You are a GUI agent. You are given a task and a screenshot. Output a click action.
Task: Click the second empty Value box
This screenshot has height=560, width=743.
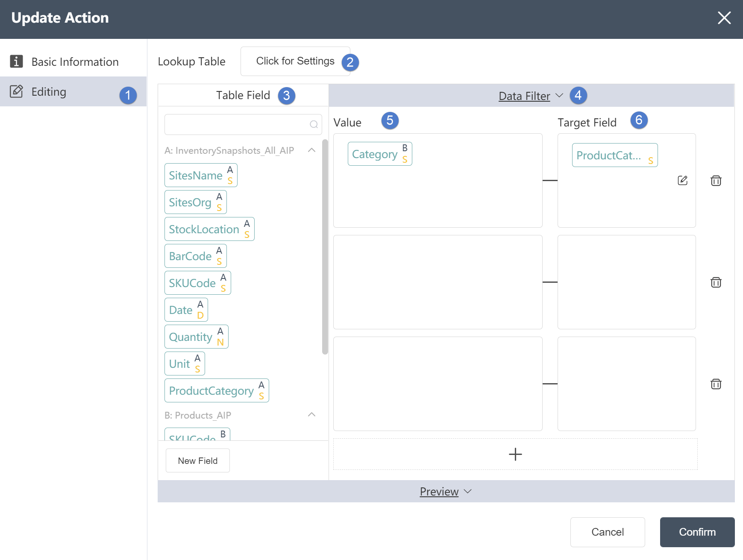pyautogui.click(x=438, y=282)
